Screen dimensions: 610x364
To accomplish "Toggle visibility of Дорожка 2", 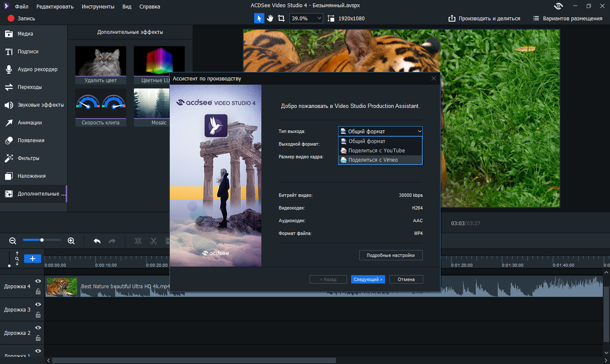I will point(38,328).
